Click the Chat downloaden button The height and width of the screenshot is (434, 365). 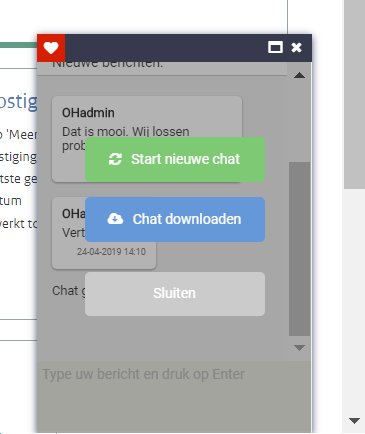[x=175, y=219]
